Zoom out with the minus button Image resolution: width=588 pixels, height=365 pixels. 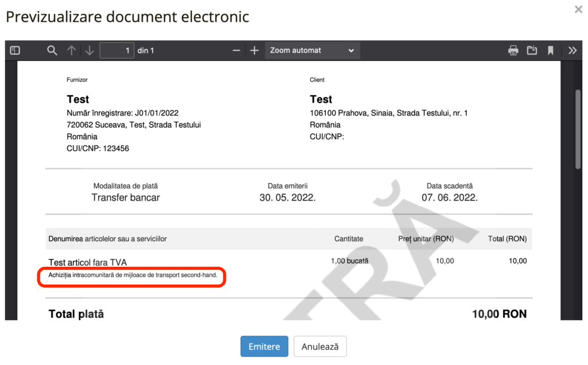point(236,51)
